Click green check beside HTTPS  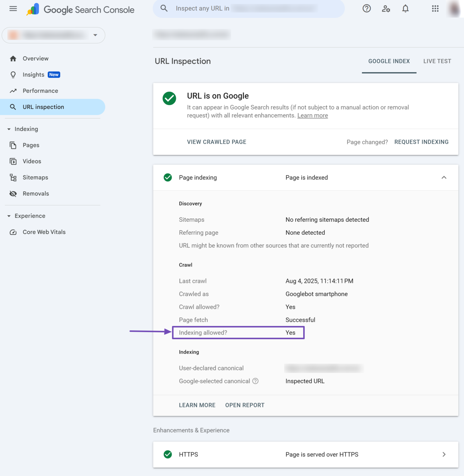pyautogui.click(x=168, y=454)
